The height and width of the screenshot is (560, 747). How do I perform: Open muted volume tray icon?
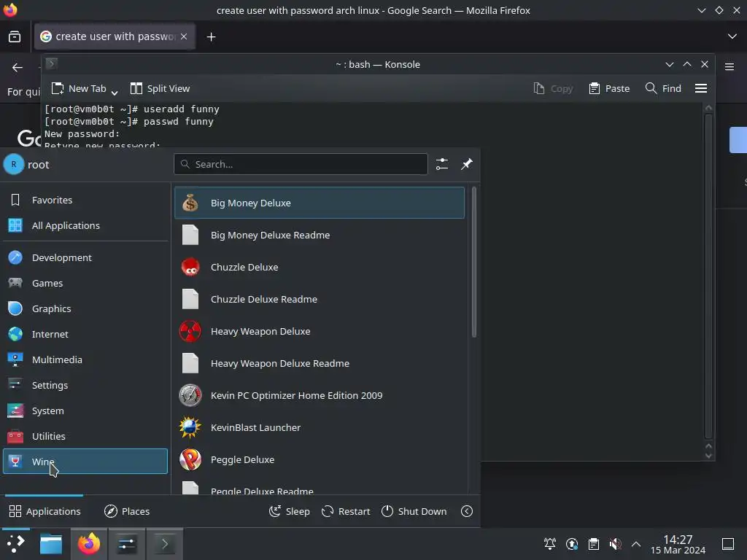point(616,544)
